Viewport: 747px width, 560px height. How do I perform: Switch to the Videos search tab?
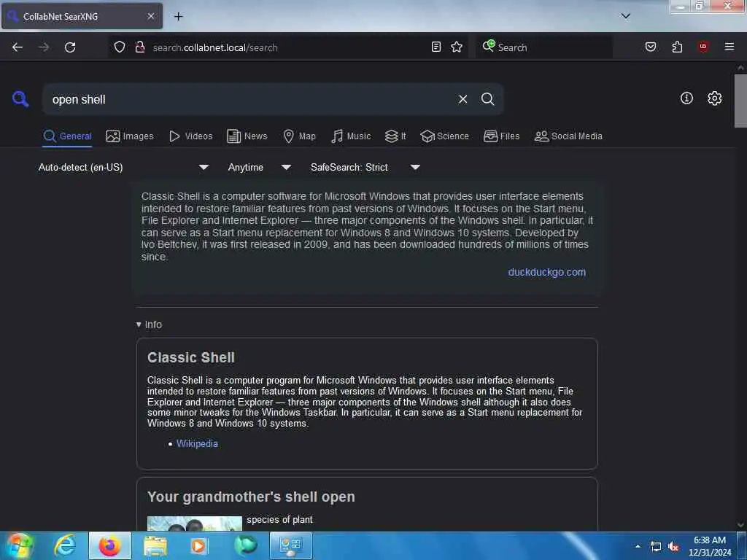click(190, 136)
